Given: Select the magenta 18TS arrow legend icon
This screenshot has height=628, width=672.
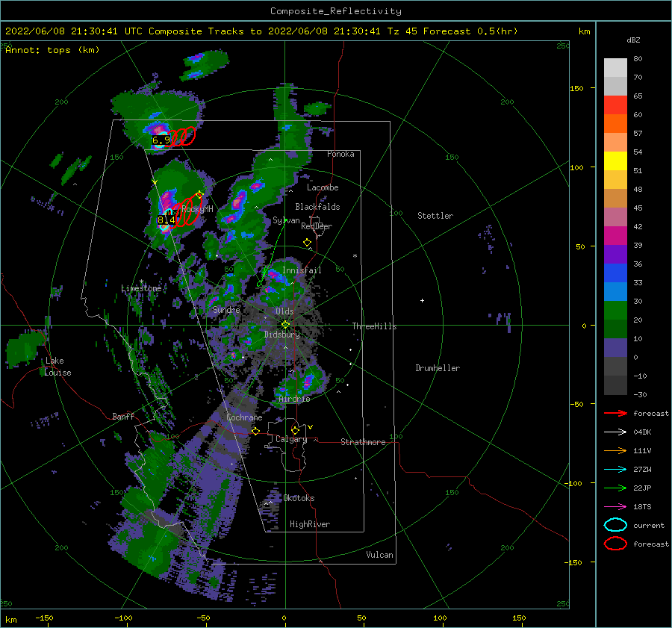Looking at the screenshot, I should 615,507.
